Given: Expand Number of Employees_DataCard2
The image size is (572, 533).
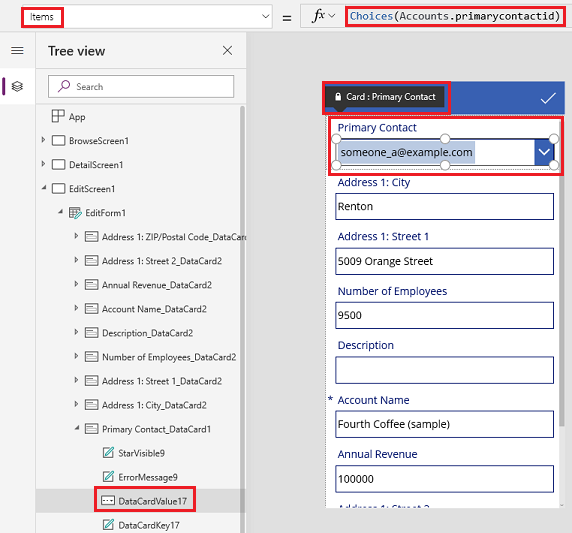Looking at the screenshot, I should [x=76, y=356].
